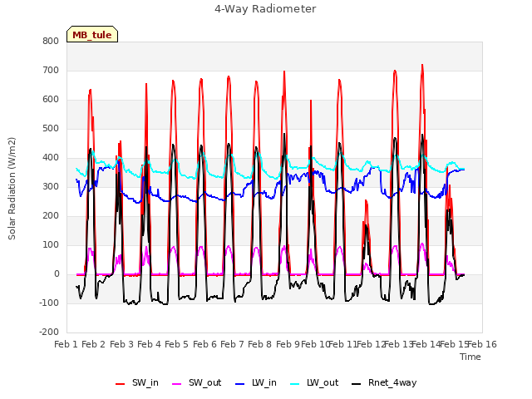Click the 200 y-axis tick label
This screenshot has height=399, width=532.
click(x=51, y=216)
